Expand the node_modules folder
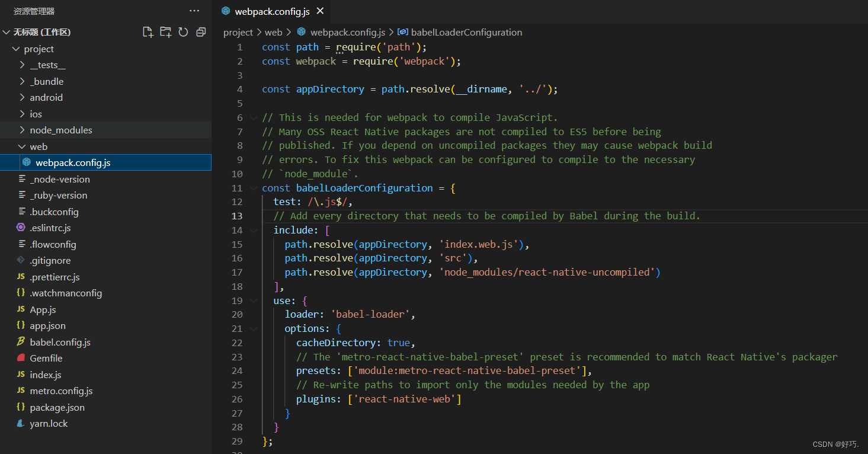This screenshot has width=868, height=454. (22, 130)
